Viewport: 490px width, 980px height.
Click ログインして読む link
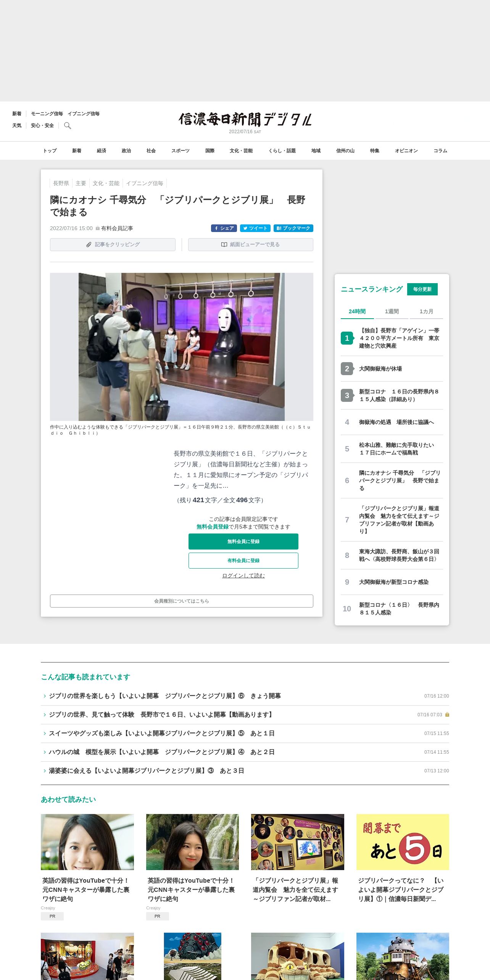pyautogui.click(x=243, y=575)
